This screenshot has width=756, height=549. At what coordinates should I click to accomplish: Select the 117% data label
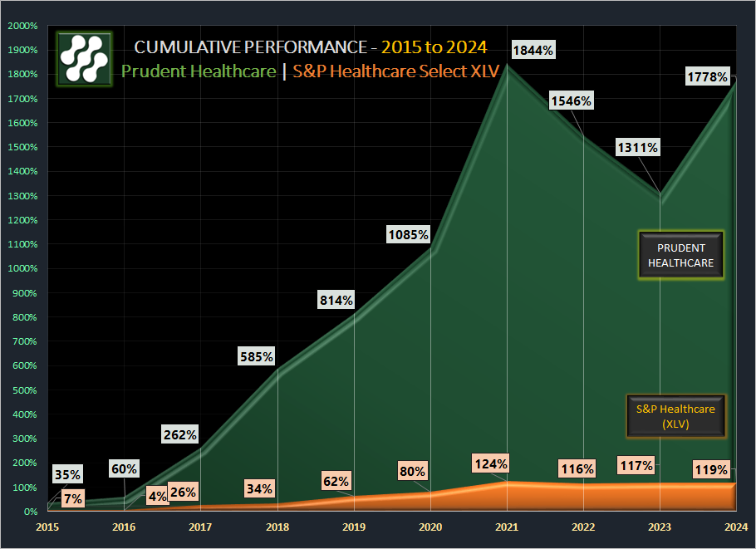[x=636, y=465]
